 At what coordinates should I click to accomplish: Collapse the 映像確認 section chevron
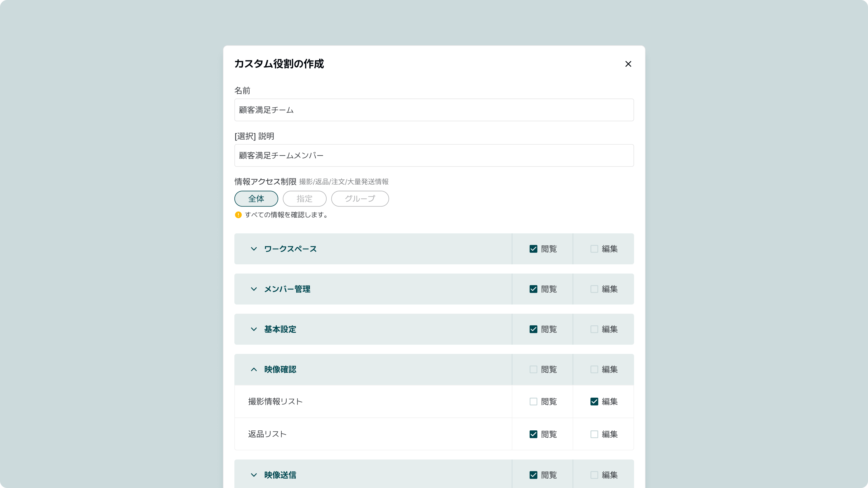point(254,369)
